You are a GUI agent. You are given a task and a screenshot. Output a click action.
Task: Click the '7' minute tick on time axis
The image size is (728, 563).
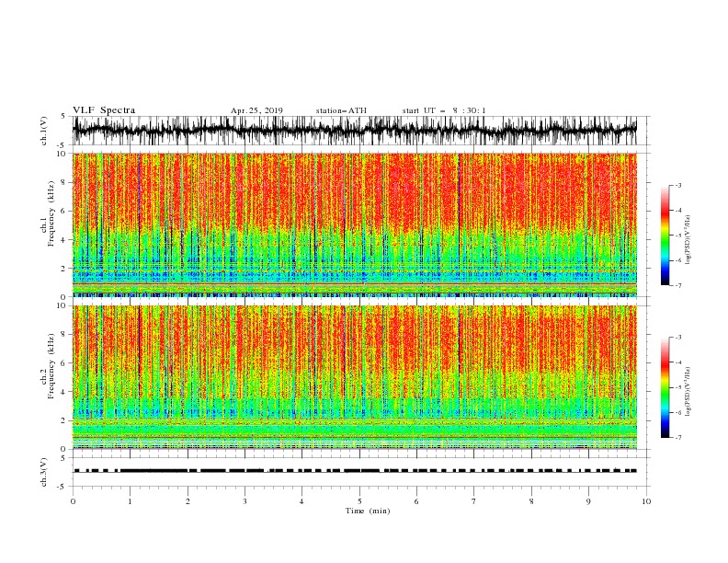(474, 501)
